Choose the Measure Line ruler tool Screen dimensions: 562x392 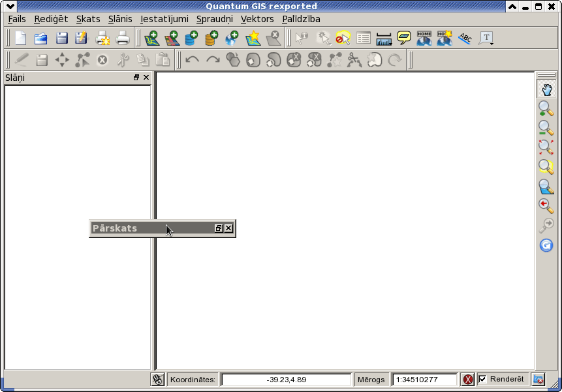[x=384, y=38]
